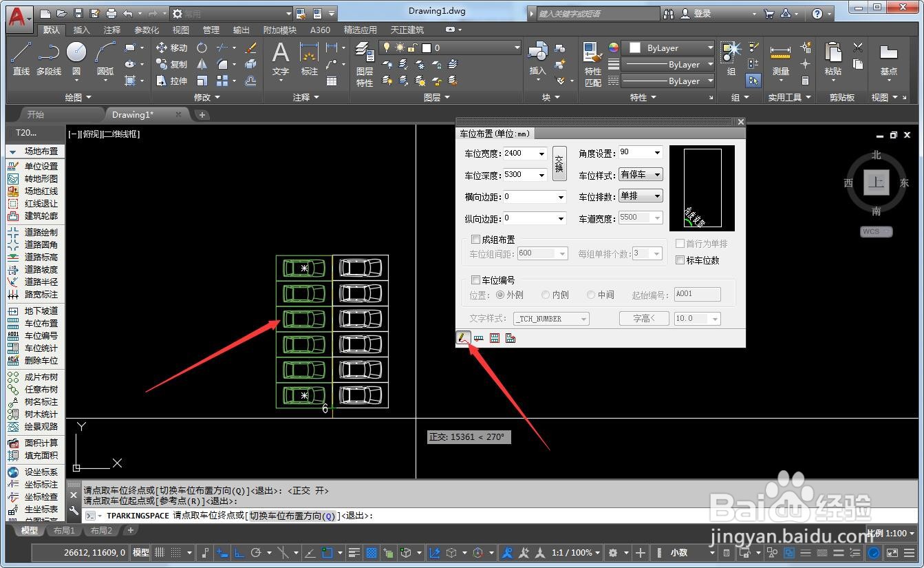Enable the 车位编号 checkbox
This screenshot has height=568, width=924.
[x=475, y=280]
